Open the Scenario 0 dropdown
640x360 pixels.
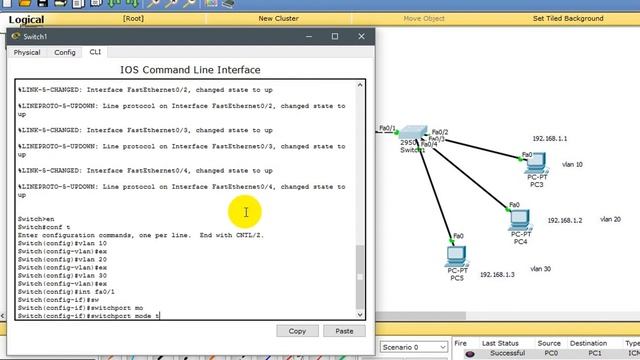[413, 347]
